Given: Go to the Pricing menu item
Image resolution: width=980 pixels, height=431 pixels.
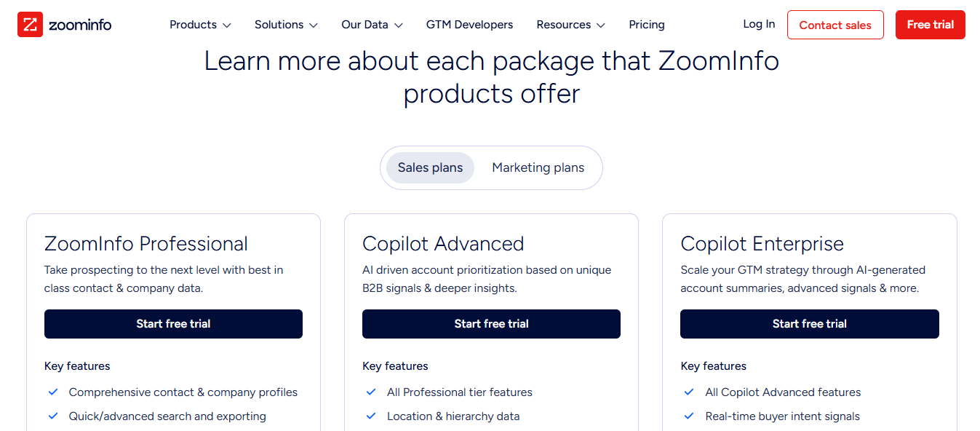Looking at the screenshot, I should (646, 24).
